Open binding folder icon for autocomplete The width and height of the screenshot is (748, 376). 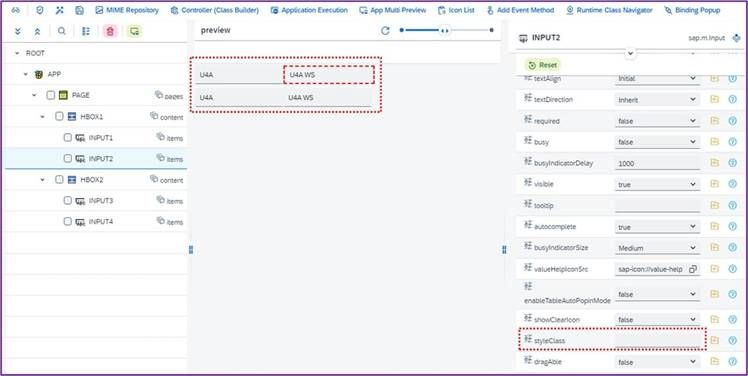(x=714, y=226)
